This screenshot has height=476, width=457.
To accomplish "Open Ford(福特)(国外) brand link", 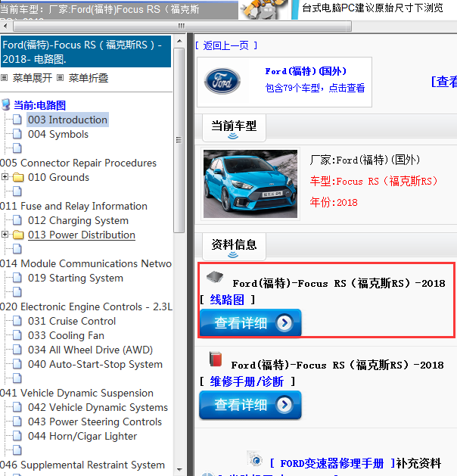I will [306, 71].
